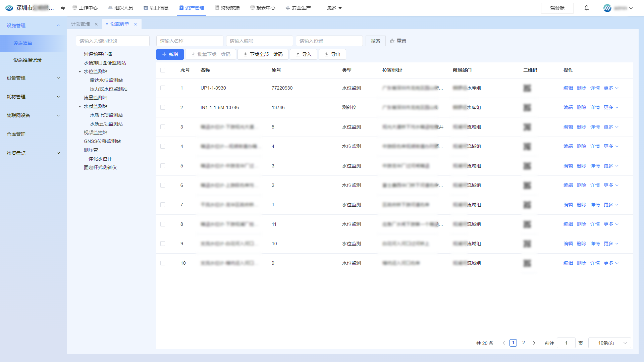Click the 重置 reset icon button
The height and width of the screenshot is (362, 644).
pos(398,41)
